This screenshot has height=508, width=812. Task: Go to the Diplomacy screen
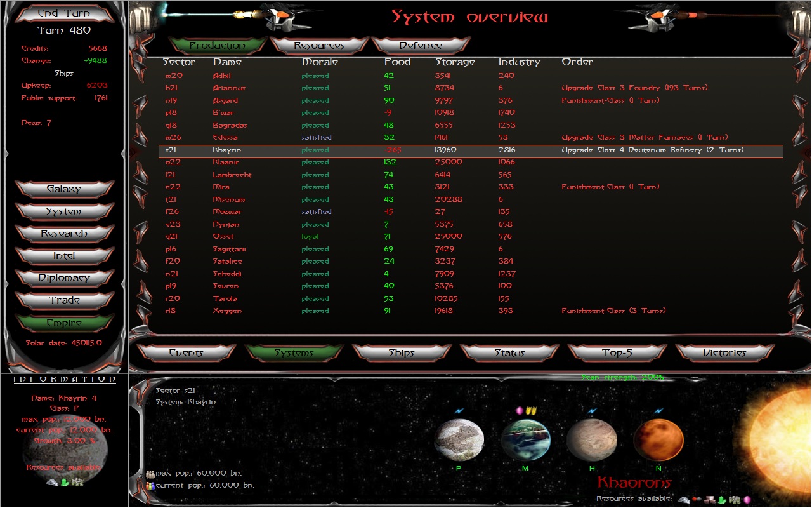coord(64,278)
